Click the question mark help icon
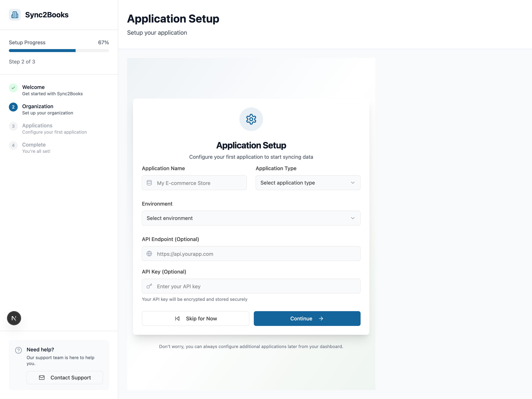This screenshot has height=399, width=532. 18,350
